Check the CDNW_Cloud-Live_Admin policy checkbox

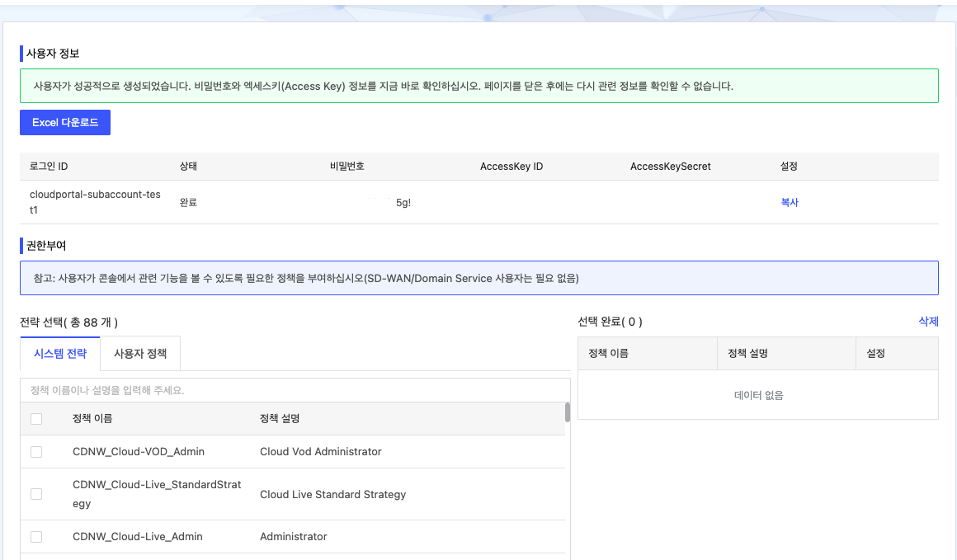pos(36,536)
